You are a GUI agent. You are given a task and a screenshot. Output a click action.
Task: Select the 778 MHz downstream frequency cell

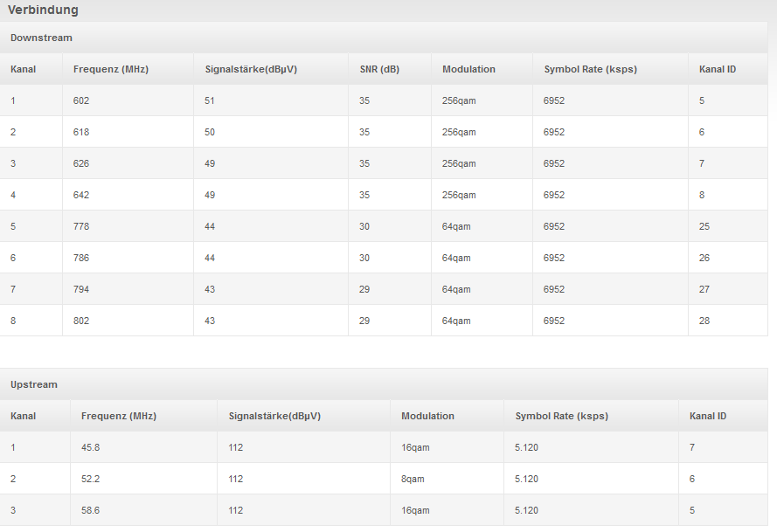point(81,226)
